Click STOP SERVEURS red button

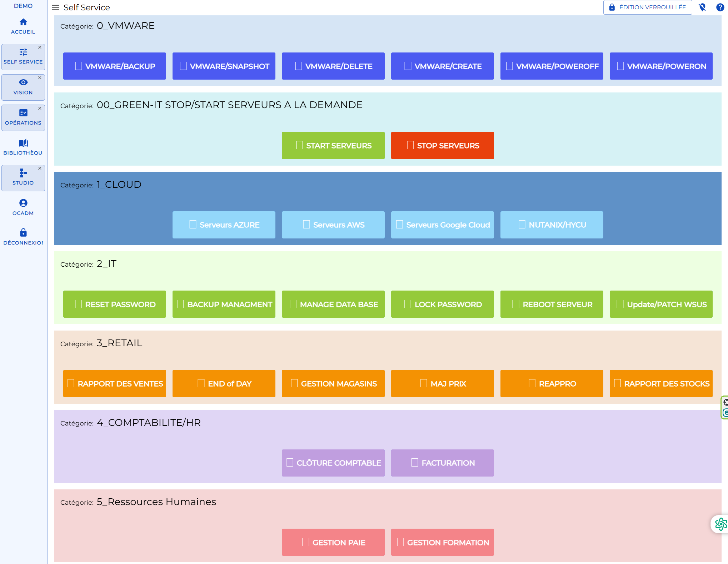443,146
